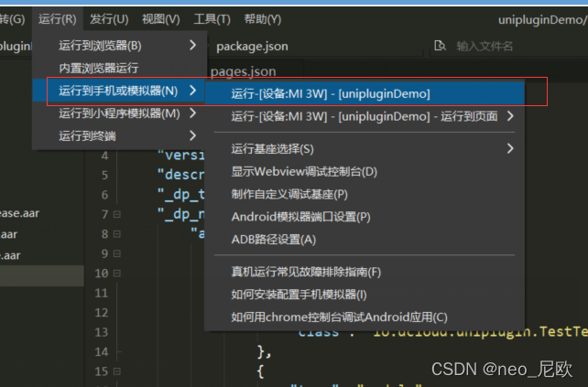588x387 pixels.
Task: Collapse the code fold on line 15
Action: point(117,371)
